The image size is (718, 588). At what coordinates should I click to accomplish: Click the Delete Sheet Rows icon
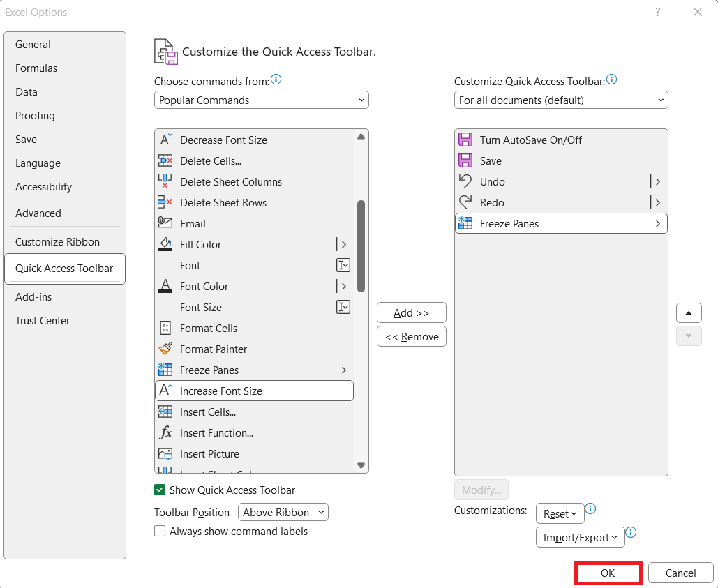(165, 202)
